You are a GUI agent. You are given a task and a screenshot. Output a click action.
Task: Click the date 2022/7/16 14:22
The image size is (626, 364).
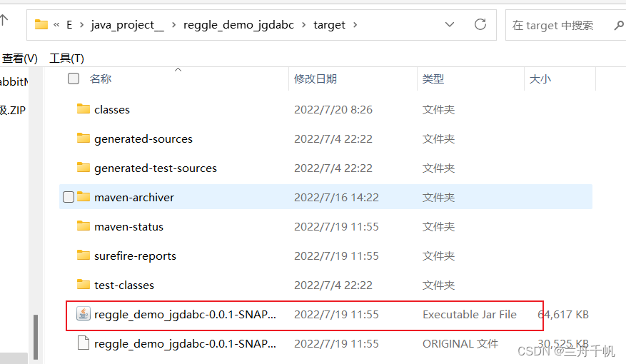coord(336,197)
